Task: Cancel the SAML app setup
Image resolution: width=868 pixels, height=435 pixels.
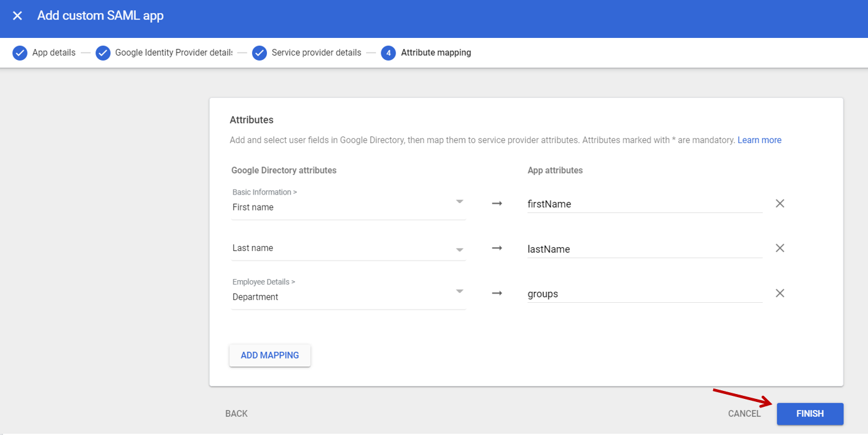Action: click(x=744, y=414)
